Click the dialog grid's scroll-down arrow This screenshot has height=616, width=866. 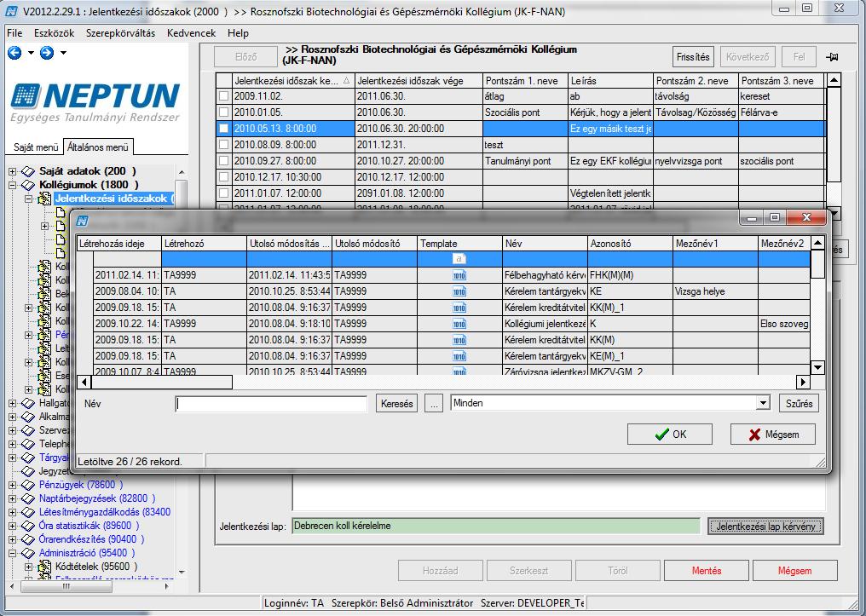pyautogui.click(x=818, y=367)
